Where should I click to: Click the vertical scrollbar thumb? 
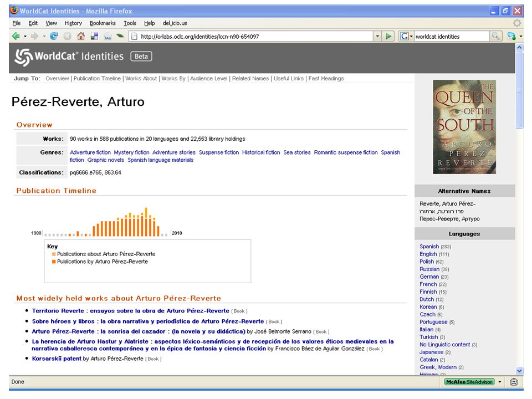pos(519,90)
